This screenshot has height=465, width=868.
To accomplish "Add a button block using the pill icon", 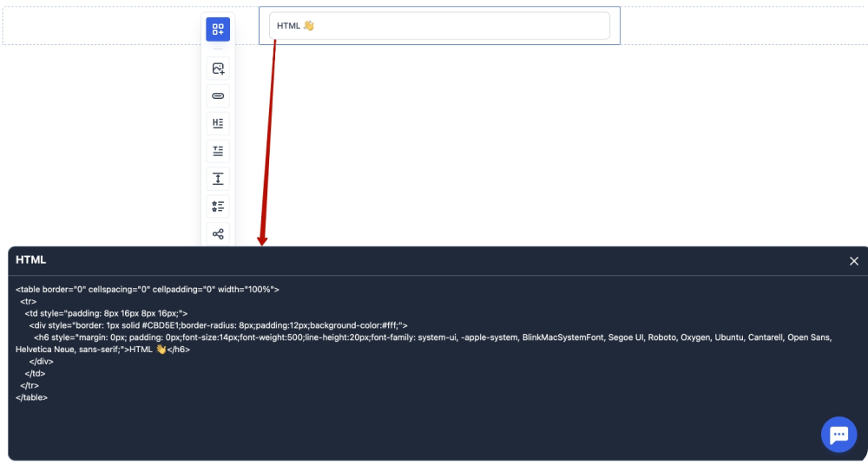I will pyautogui.click(x=218, y=96).
